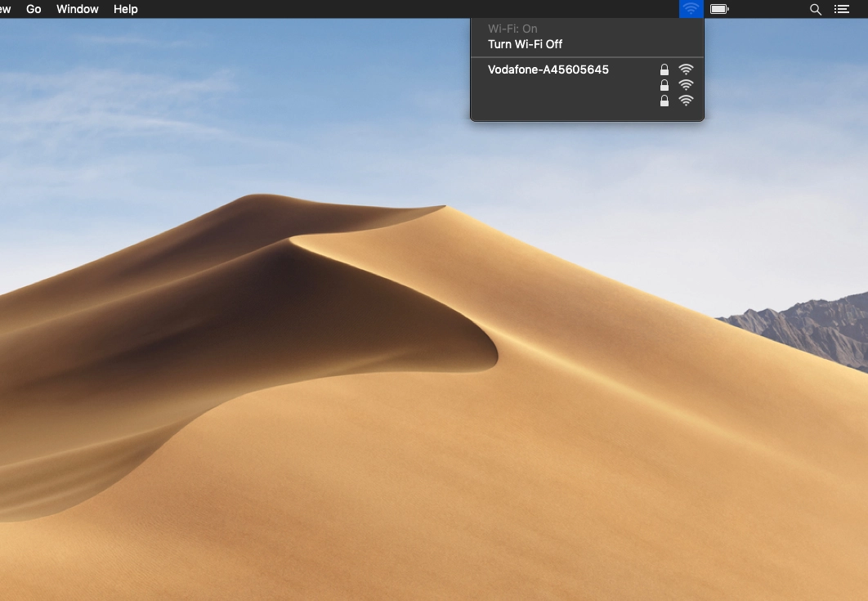Turn Wi-Fi Off from the dropdown
Viewport: 868px width, 601px height.
[525, 44]
